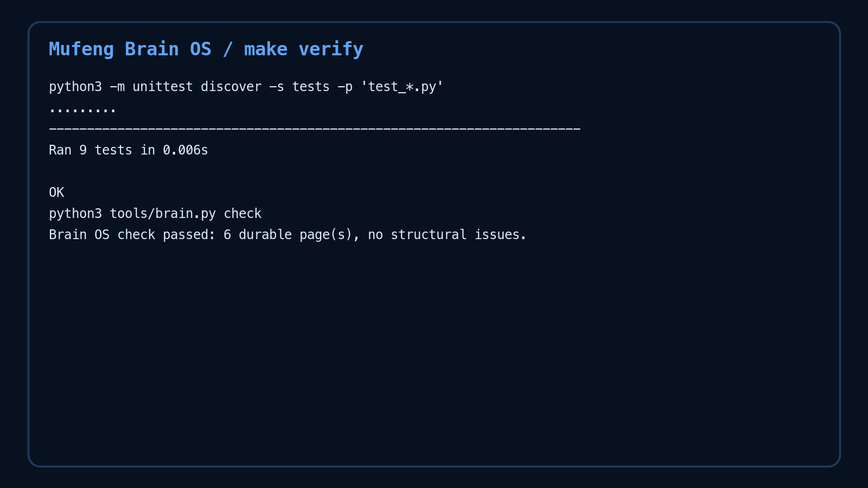Click the word 'unittest' in first command

tap(163, 87)
